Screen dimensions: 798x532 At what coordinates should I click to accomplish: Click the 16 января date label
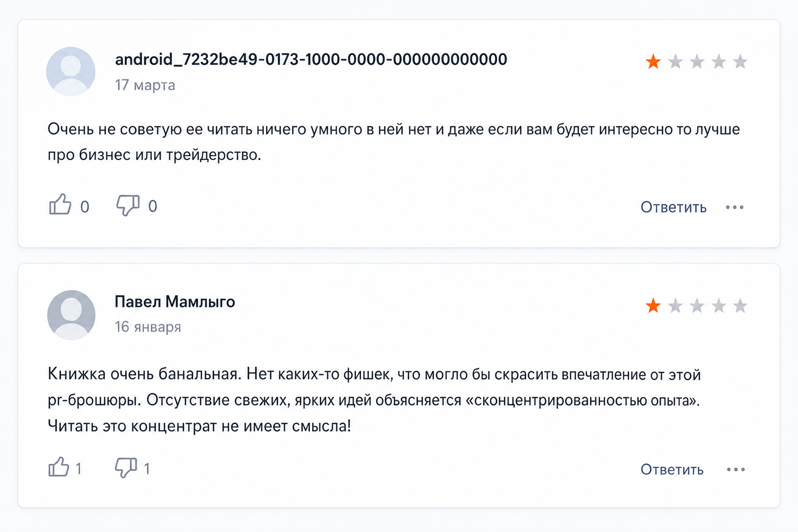(148, 327)
